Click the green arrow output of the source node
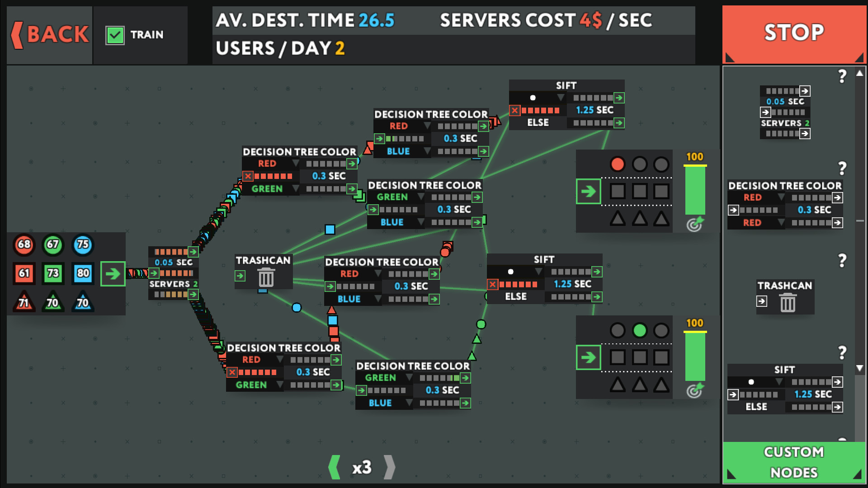 (x=113, y=273)
